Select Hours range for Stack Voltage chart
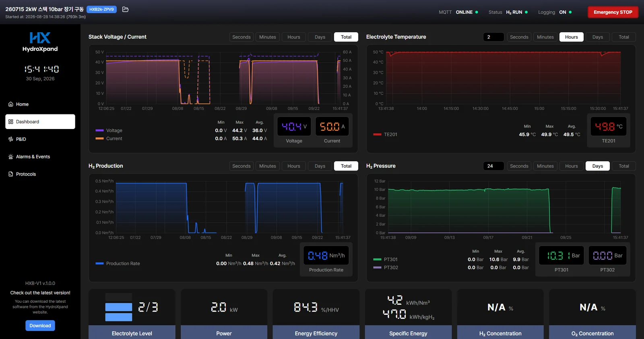 point(294,37)
